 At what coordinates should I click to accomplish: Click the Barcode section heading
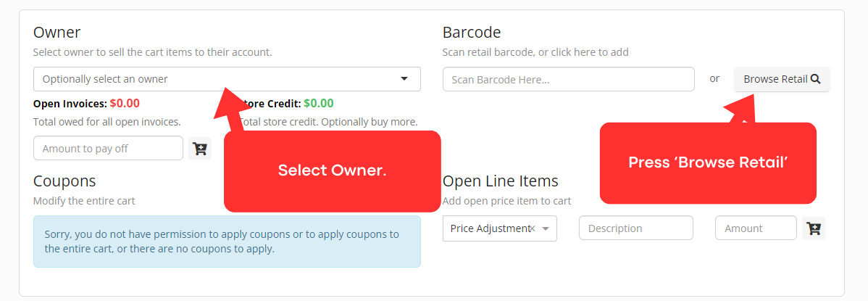[x=472, y=33]
